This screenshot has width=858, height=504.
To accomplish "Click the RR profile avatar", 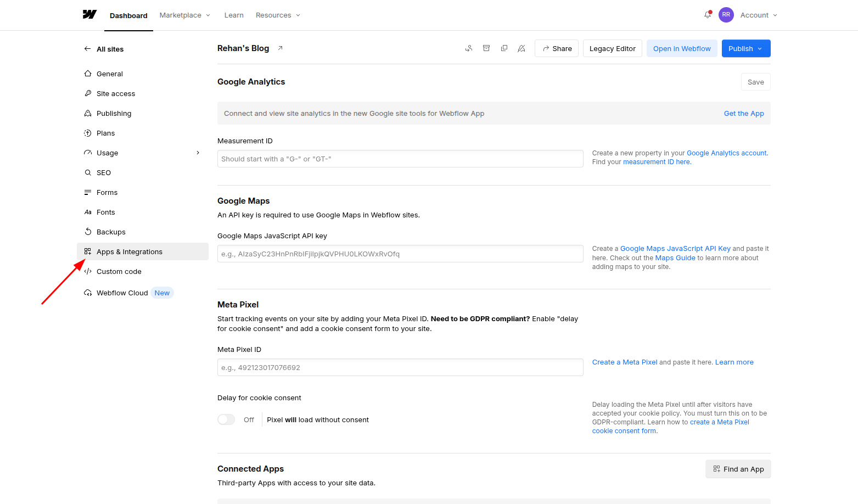I will (726, 15).
